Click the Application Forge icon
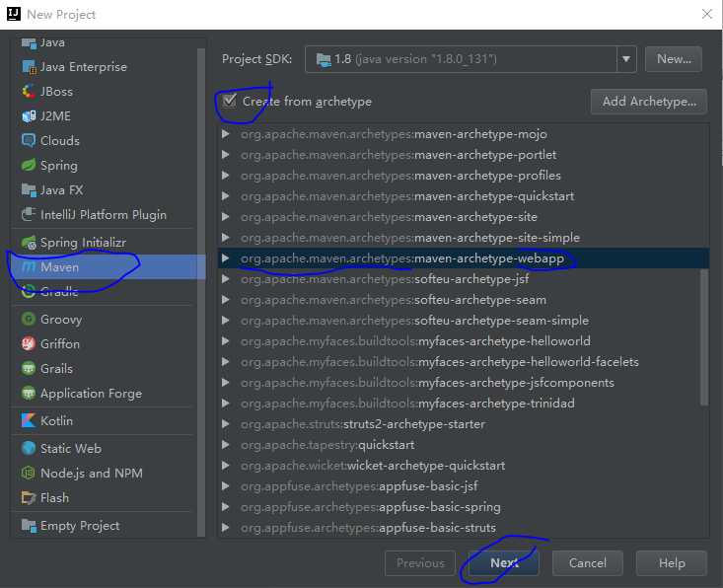The image size is (723, 588). coord(29,394)
